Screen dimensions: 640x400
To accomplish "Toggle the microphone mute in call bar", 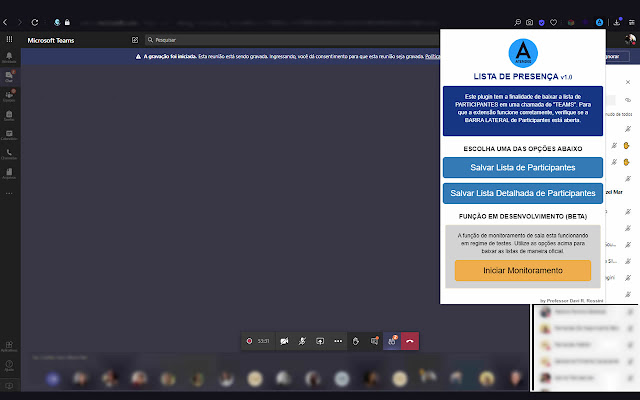I will coord(302,341).
